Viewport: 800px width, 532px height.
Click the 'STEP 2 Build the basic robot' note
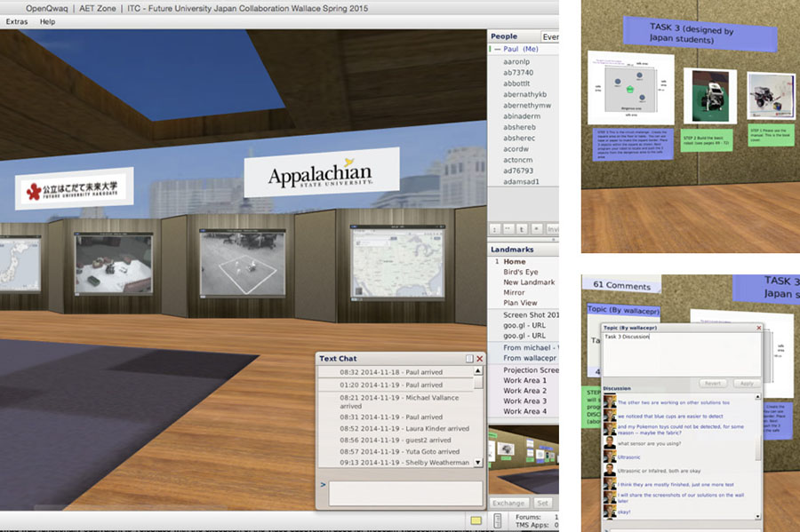click(x=707, y=140)
